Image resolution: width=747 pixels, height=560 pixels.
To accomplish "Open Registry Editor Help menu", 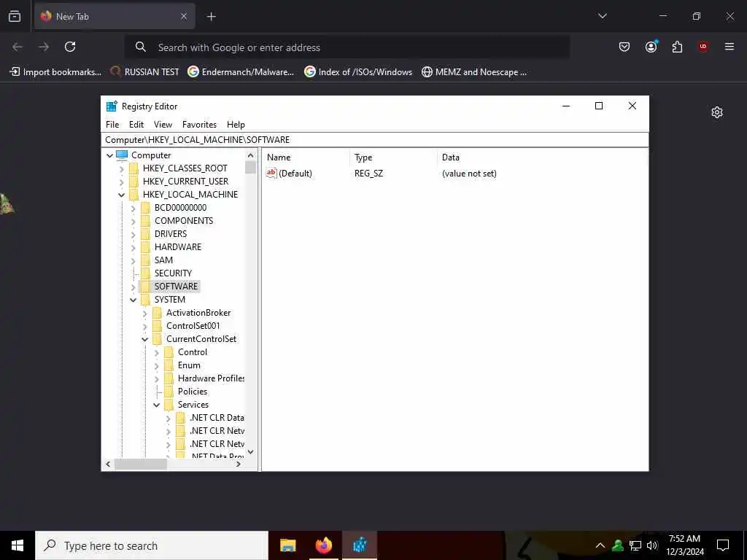I will click(x=236, y=124).
